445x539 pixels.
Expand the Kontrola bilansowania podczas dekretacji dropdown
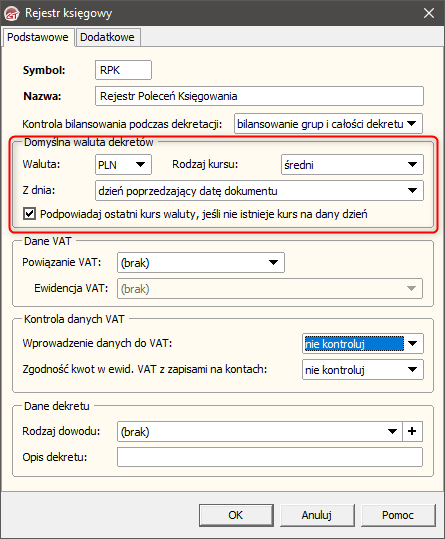point(328,124)
